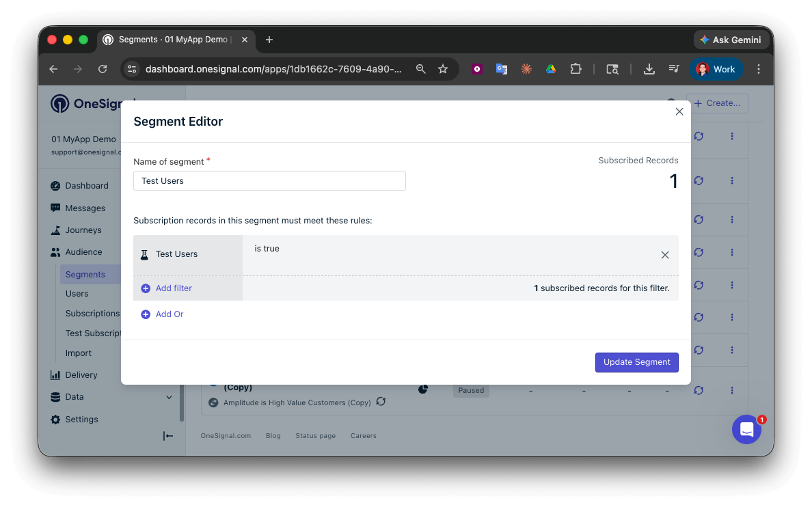Open the Audience section in sidebar
Viewport: 812px width, 507px height.
[83, 252]
